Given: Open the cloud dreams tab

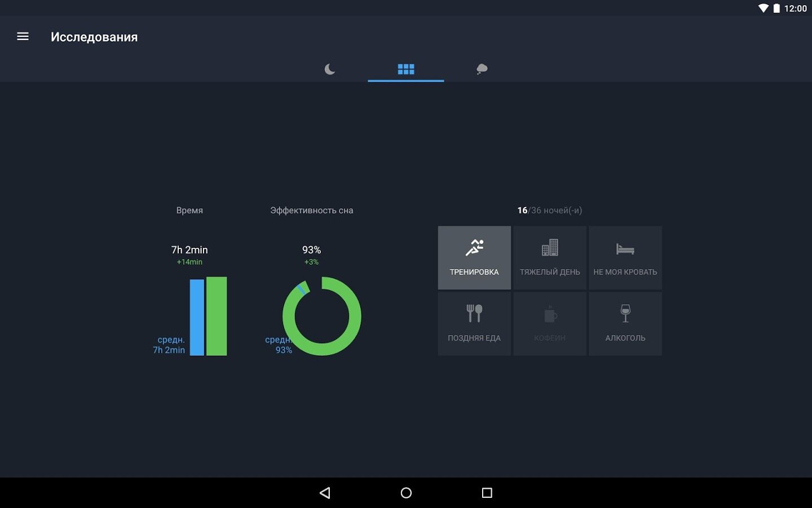Looking at the screenshot, I should click(x=482, y=69).
